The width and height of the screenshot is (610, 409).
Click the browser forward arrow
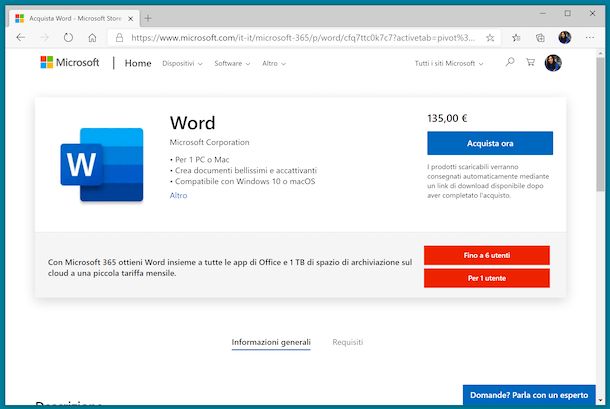coord(44,37)
